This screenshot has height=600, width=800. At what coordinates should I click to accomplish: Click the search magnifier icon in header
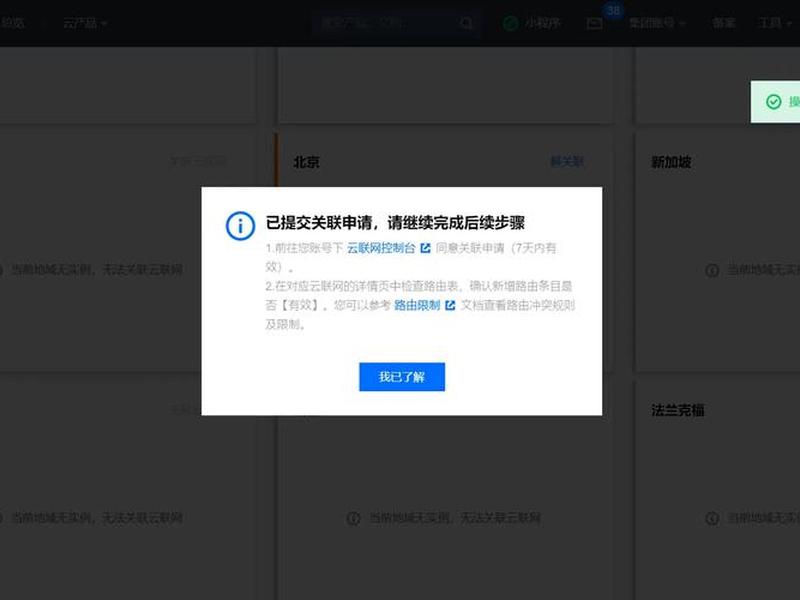point(466,23)
